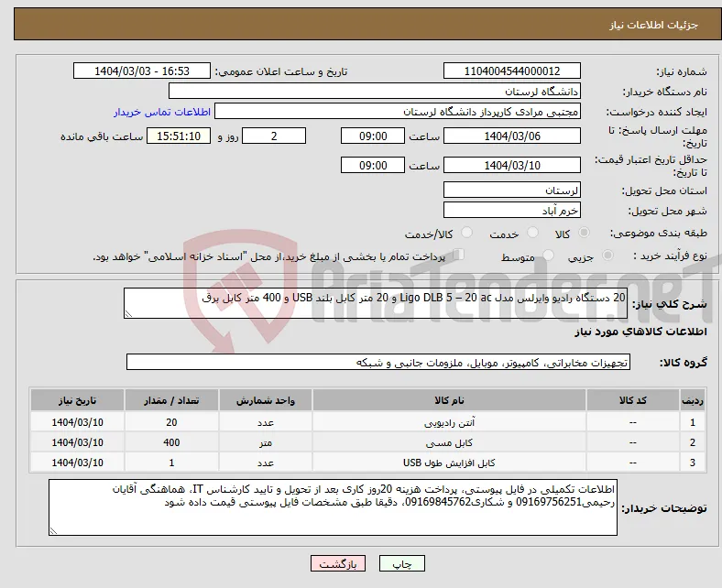This screenshot has width=722, height=588.
Task: Click the کابل مسی item name cell
Action: coord(449,442)
